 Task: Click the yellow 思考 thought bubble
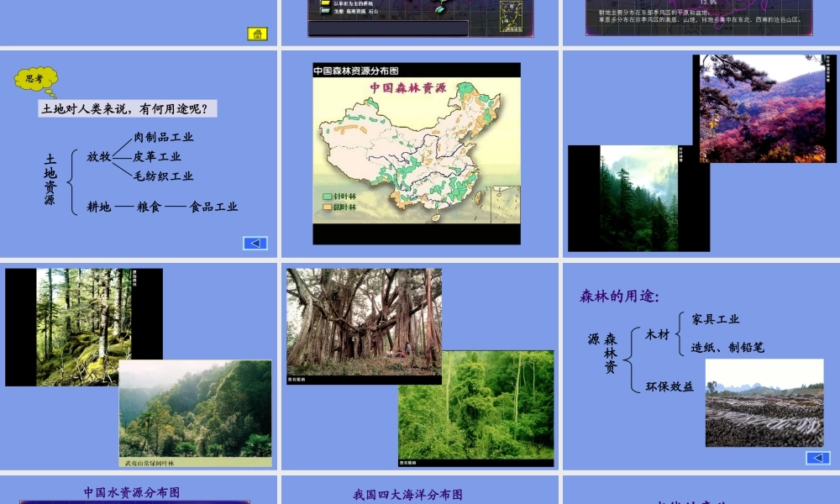coord(36,81)
